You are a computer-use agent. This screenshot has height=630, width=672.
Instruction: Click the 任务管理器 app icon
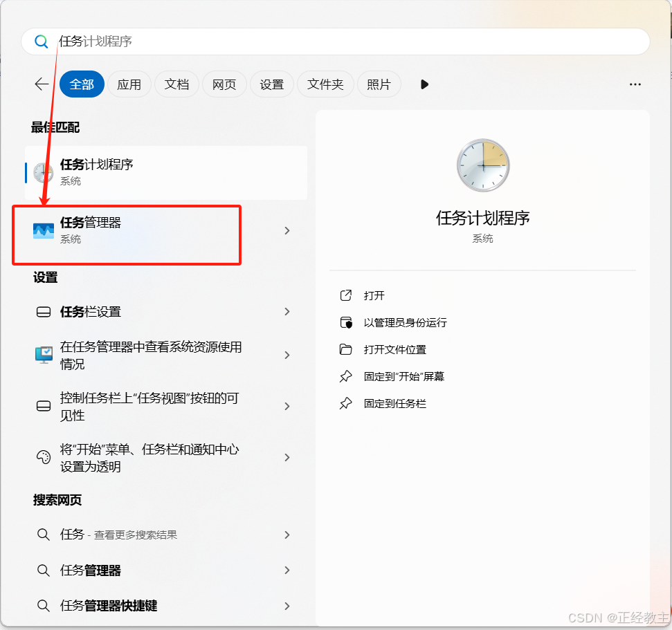44,230
